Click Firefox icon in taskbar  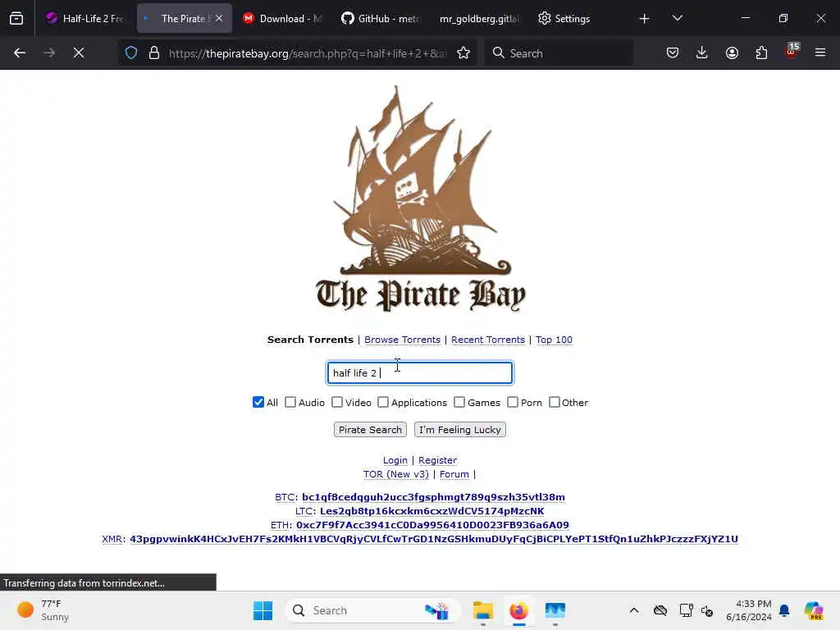click(518, 610)
